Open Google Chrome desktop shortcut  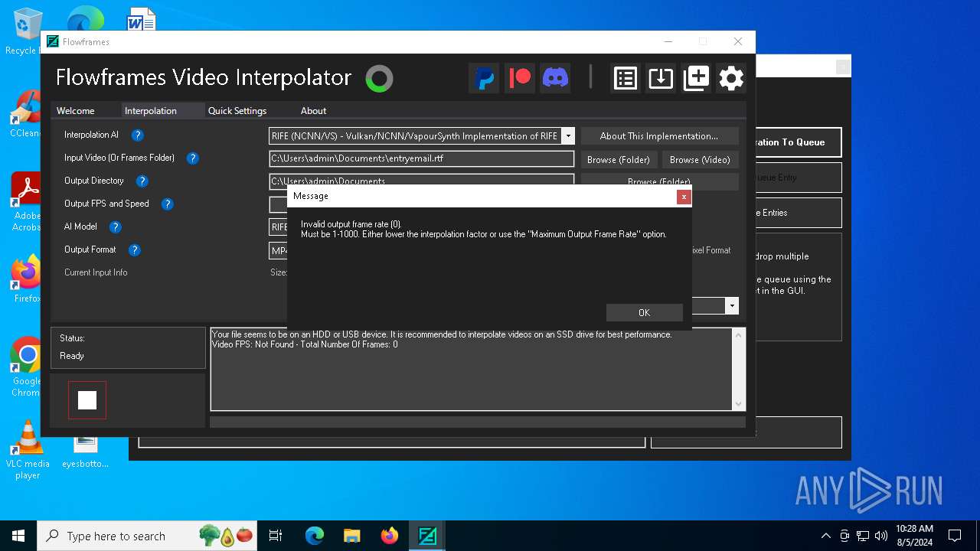click(x=27, y=367)
